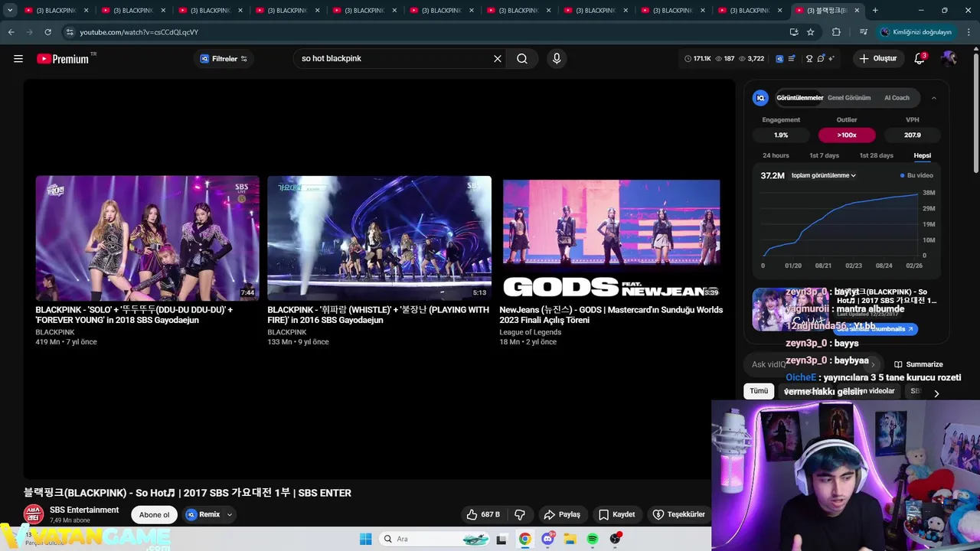Open the toplam görüntülenme dropdown
Viewport: 980px width, 551px height.
824,175
